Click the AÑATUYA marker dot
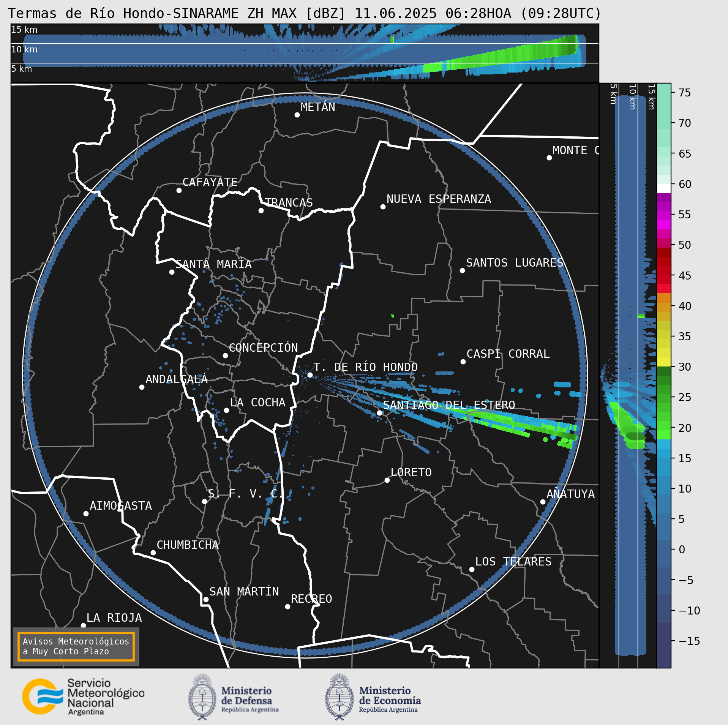The image size is (728, 725). point(543,502)
